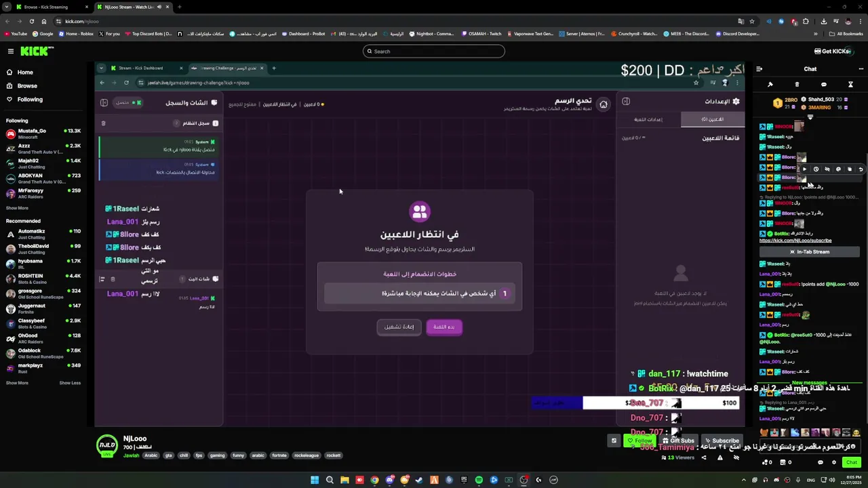Click the Kick search field
868x488 pixels.
pyautogui.click(x=434, y=52)
